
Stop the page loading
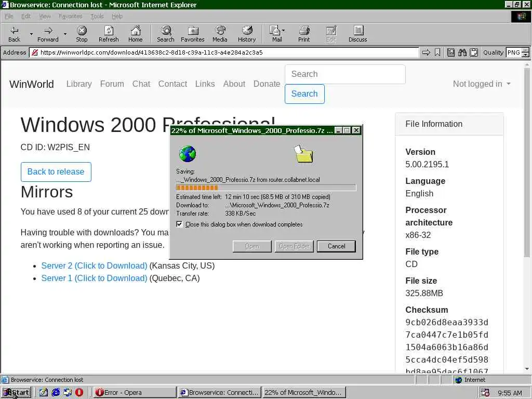pos(82,34)
